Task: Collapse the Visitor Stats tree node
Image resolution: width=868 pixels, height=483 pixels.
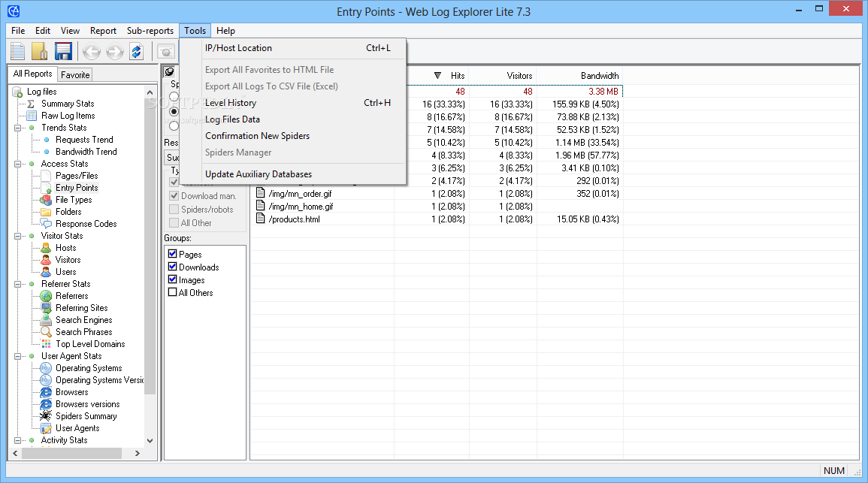Action: tap(17, 237)
